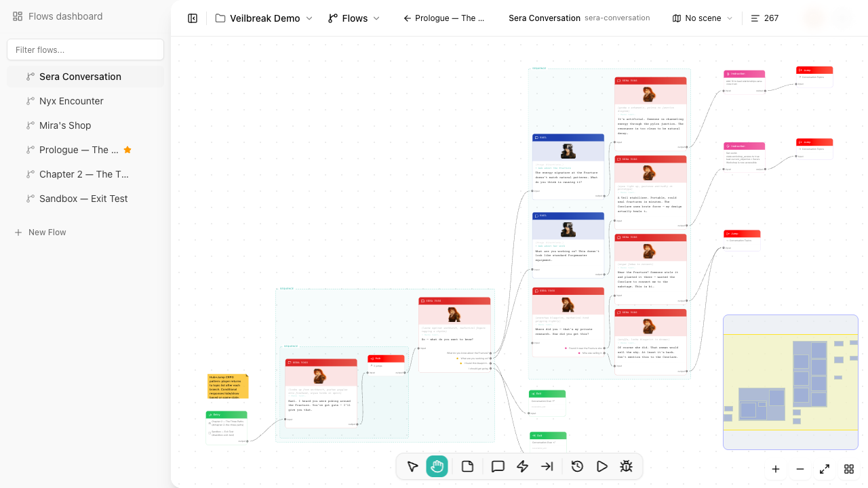This screenshot has width=868, height=488.
Task: Open Nyx Encounter flow
Action: click(85, 101)
